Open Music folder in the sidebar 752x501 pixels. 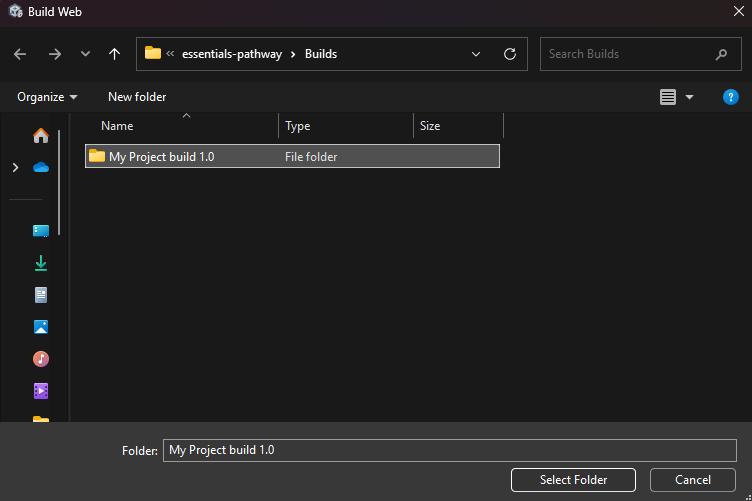[x=41, y=359]
